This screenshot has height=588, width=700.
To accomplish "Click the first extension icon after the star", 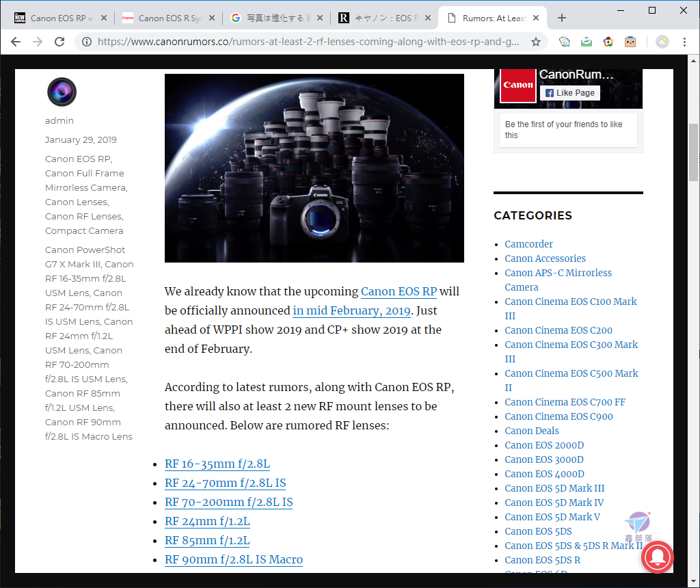I will click(564, 42).
